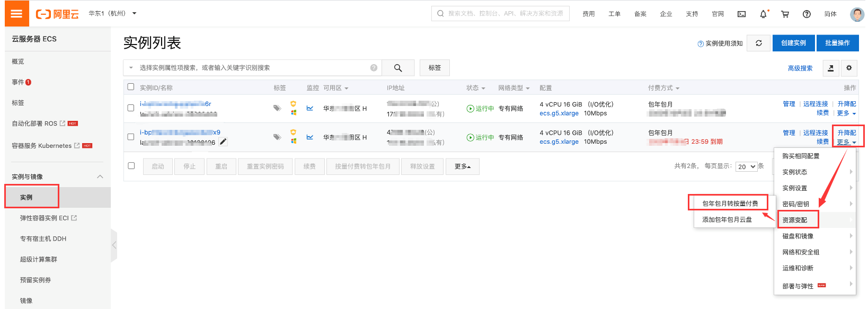Change the items per page dropdown
868x309 pixels.
(x=746, y=166)
